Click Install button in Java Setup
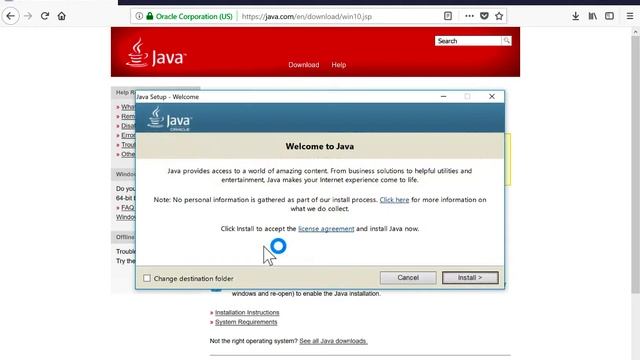This screenshot has width=640, height=360. click(470, 278)
